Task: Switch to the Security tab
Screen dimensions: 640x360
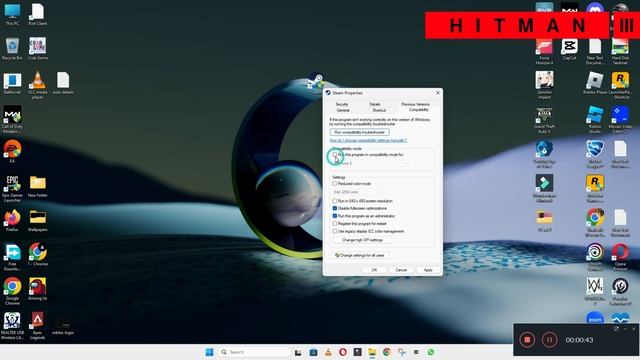Action: click(342, 104)
